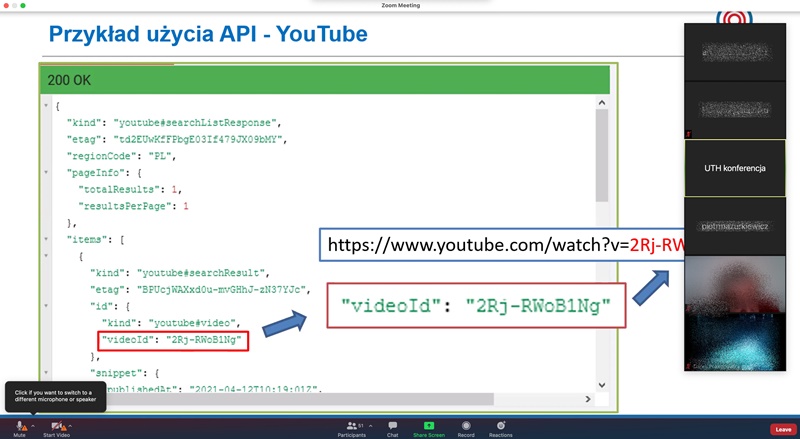Expand caret next to Participants
The width and height of the screenshot is (800, 439).
[x=370, y=426]
